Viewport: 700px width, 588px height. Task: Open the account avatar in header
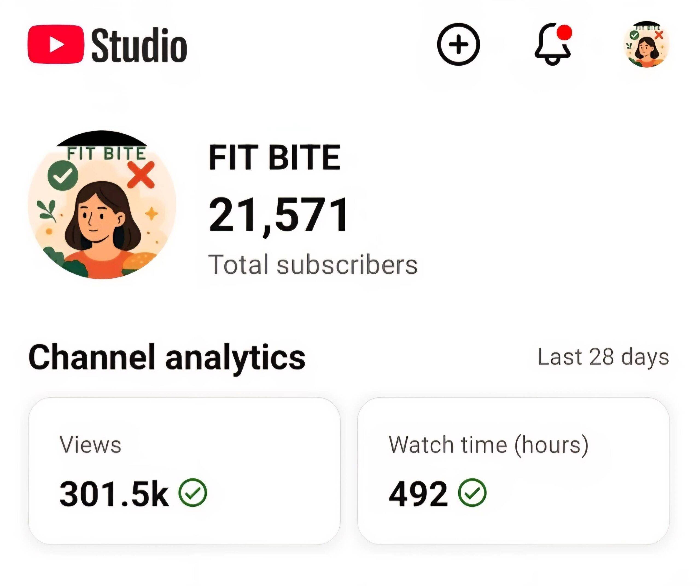click(x=646, y=45)
